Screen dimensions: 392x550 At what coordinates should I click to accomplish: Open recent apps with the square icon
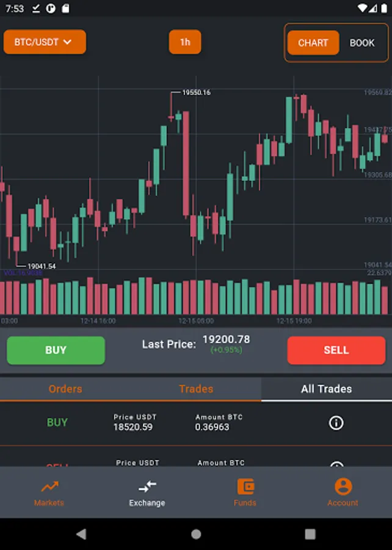(x=310, y=534)
